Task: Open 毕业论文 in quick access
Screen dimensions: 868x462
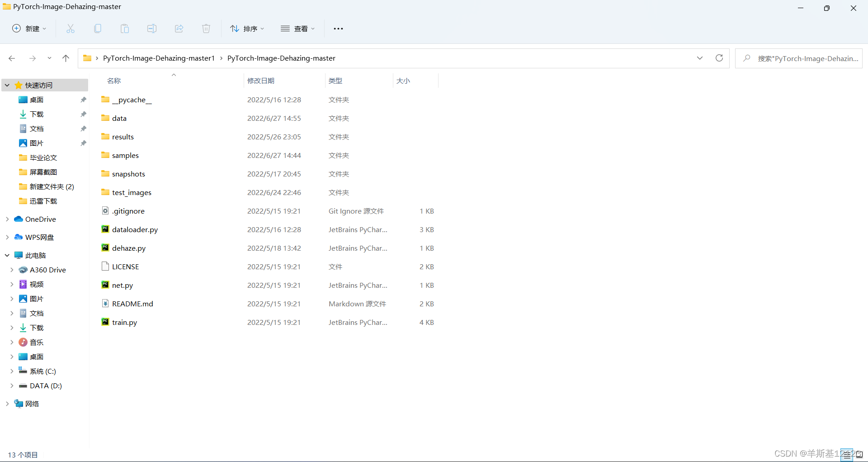Action: [x=43, y=157]
